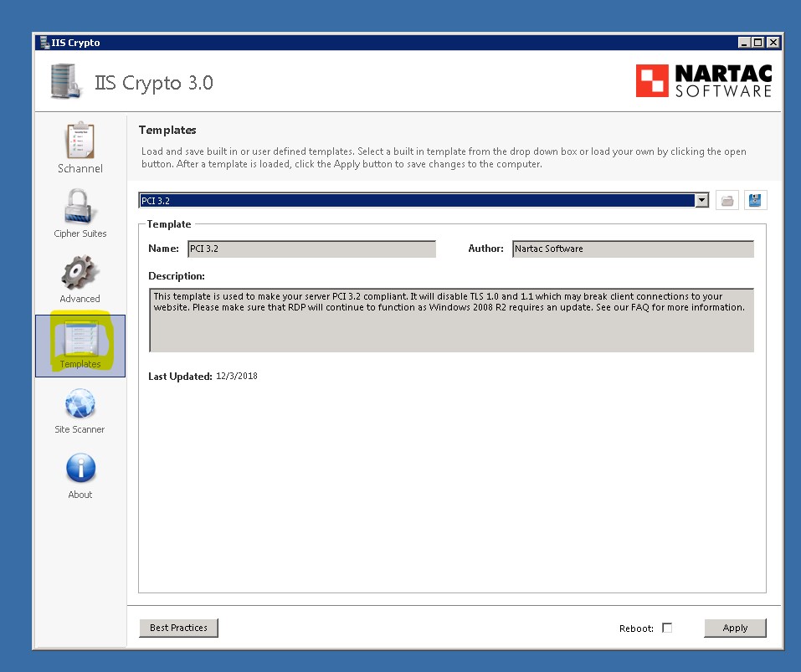Open the Schannel settings panel
Image resolution: width=801 pixels, height=672 pixels.
[x=80, y=147]
